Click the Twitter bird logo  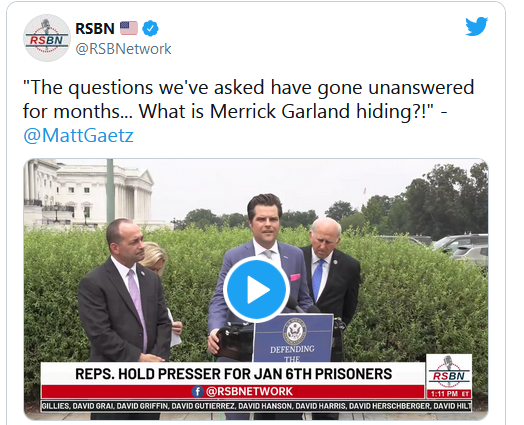click(477, 26)
